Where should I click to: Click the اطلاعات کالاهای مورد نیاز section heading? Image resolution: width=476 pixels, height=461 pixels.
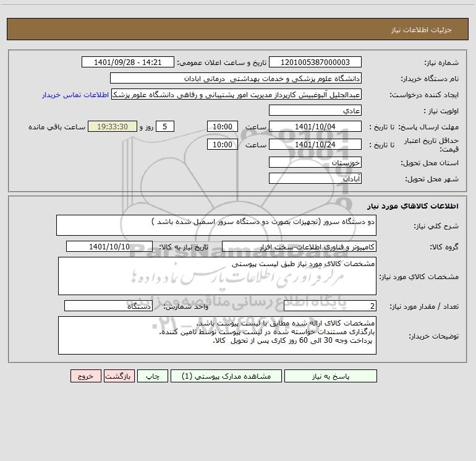point(413,206)
